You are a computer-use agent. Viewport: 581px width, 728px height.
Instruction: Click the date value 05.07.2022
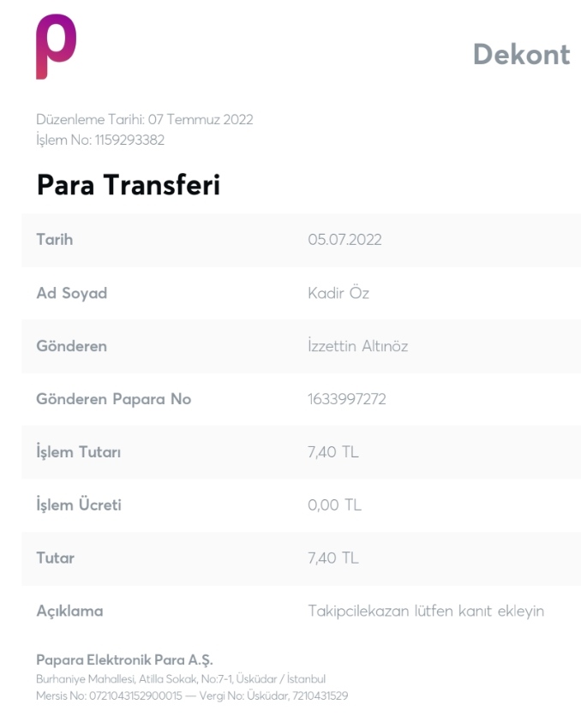click(344, 240)
